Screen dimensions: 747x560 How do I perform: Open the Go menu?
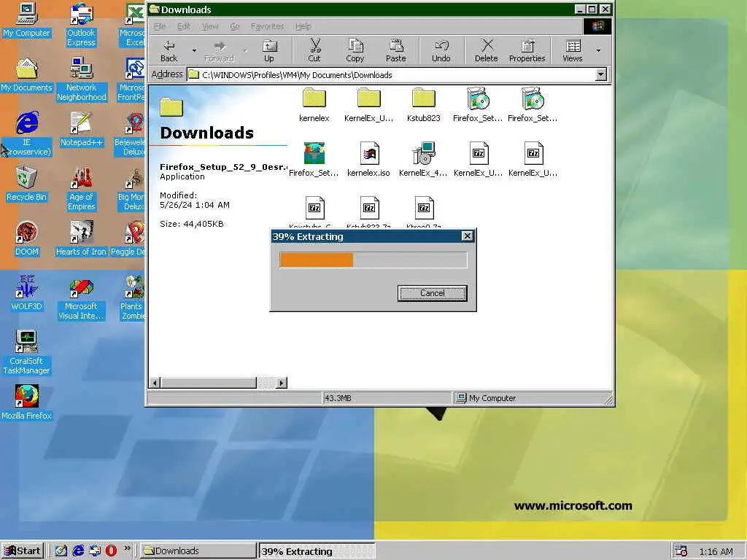[x=235, y=26]
